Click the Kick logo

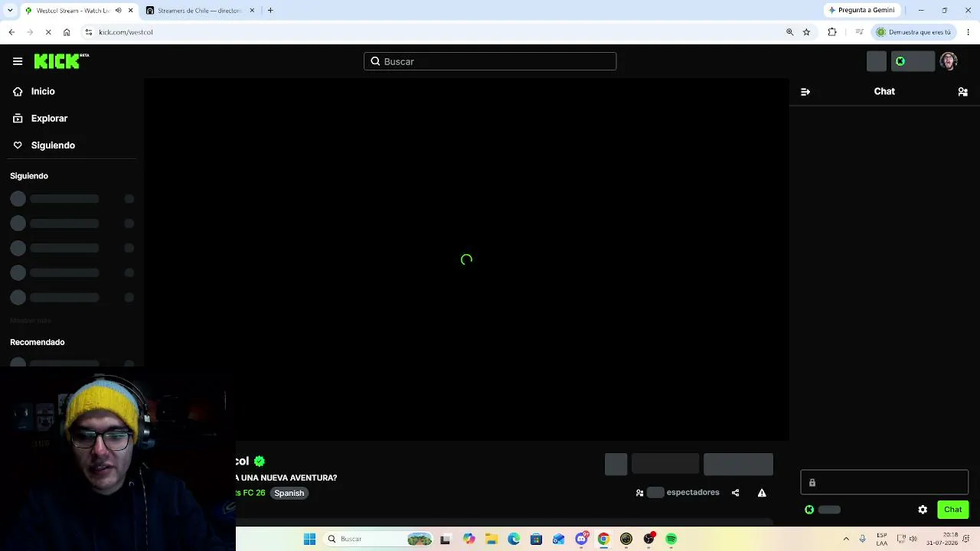pyautogui.click(x=61, y=61)
